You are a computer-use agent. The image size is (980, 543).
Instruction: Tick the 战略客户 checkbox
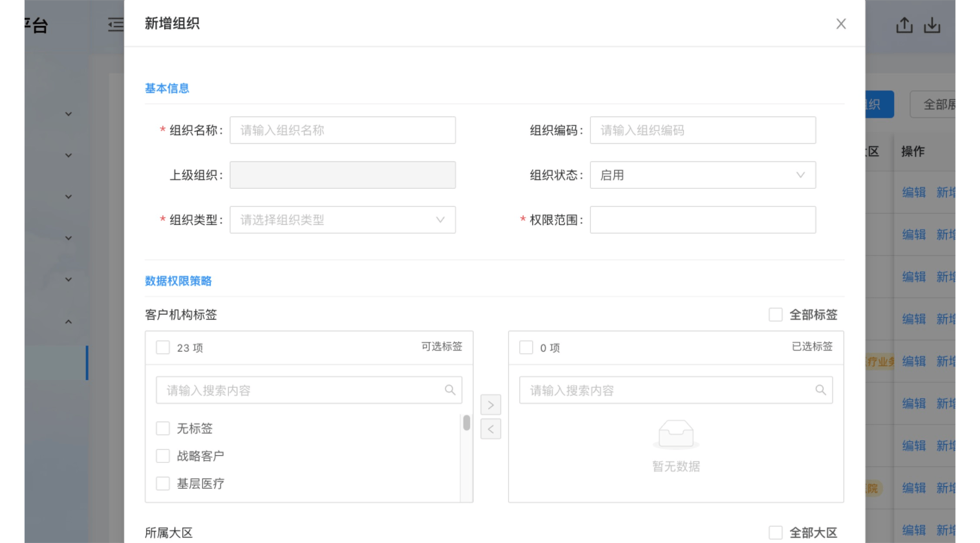point(163,456)
